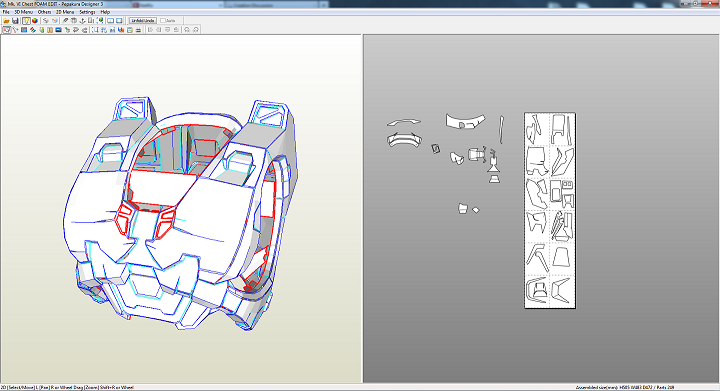Click the single-pane window layout icon
Screen dimensions: 720x391
coord(119,21)
